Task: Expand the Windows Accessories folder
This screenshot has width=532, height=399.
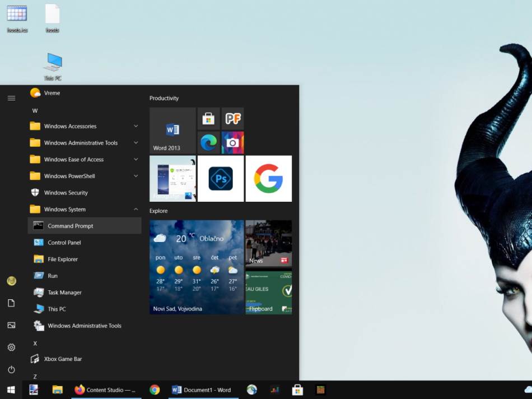Action: (x=71, y=127)
